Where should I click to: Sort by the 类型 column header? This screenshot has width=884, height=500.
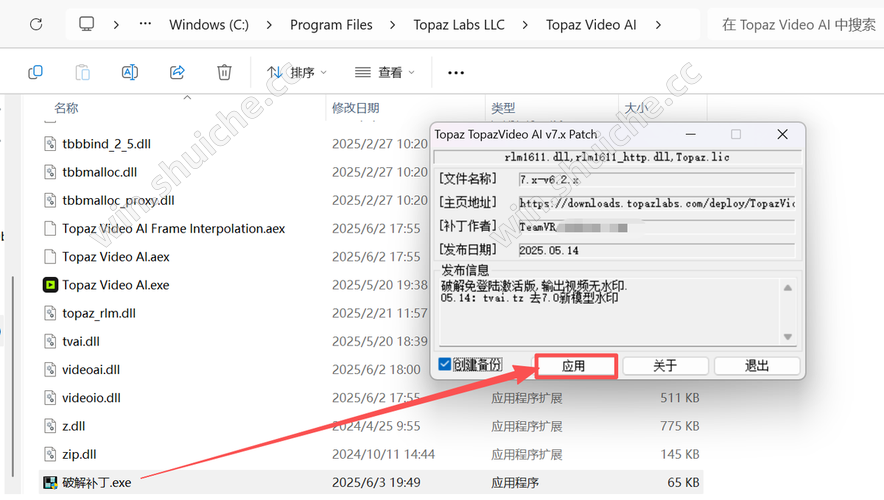point(503,108)
